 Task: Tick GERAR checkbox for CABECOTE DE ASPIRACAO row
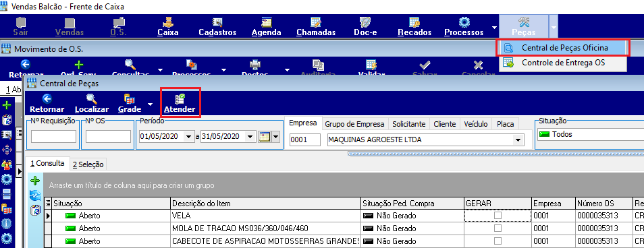(x=498, y=241)
